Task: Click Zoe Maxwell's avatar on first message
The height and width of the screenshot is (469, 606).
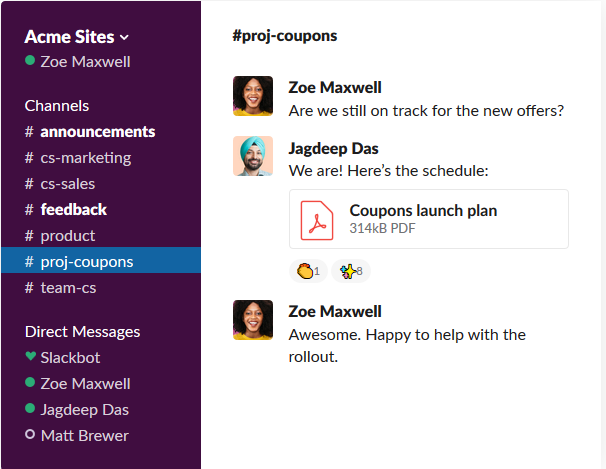Action: (x=253, y=96)
